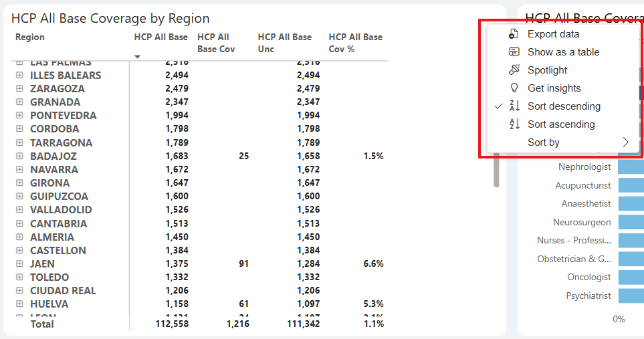
Task: Click the Sort descending Z-A icon
Action: pos(514,106)
